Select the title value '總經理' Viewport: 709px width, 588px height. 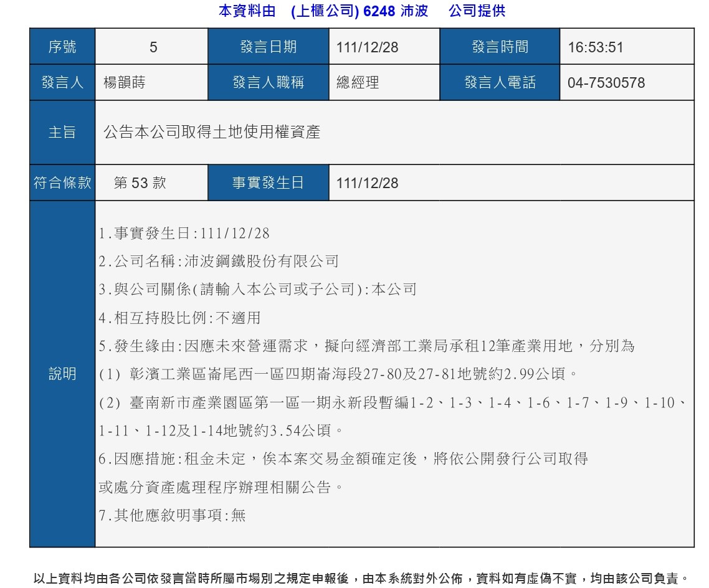pyautogui.click(x=358, y=83)
